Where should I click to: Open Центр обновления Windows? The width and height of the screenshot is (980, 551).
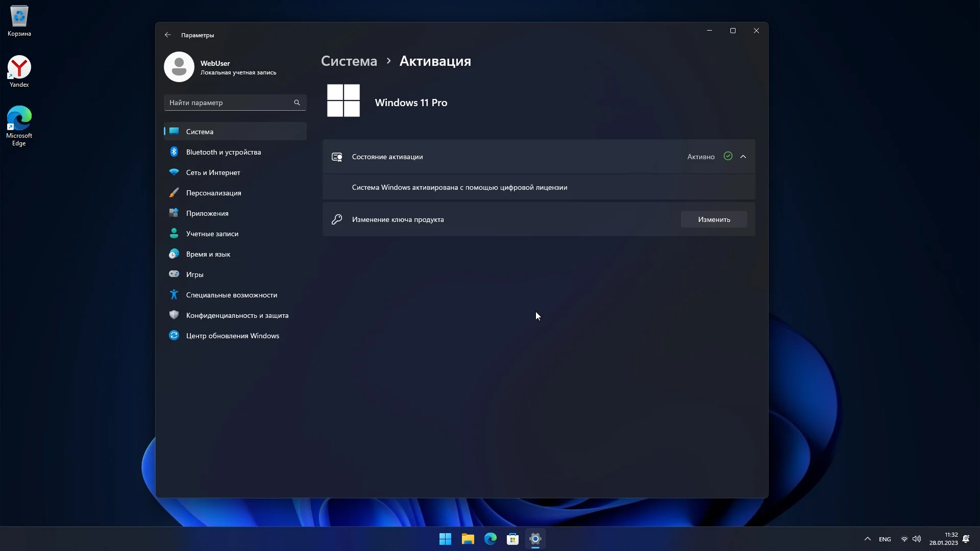pyautogui.click(x=232, y=336)
